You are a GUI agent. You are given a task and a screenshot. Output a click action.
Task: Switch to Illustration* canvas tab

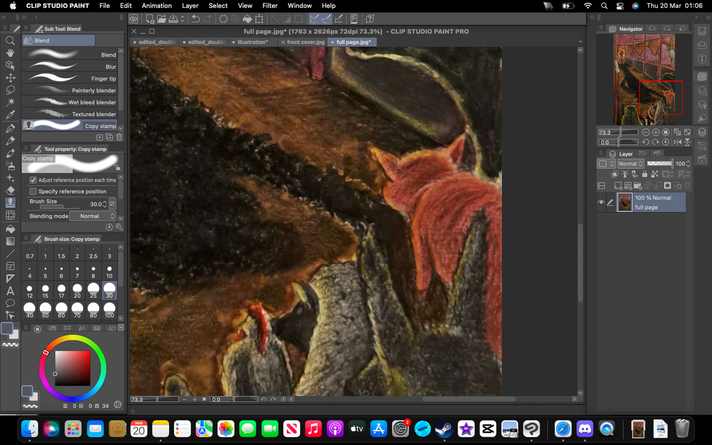click(x=253, y=42)
